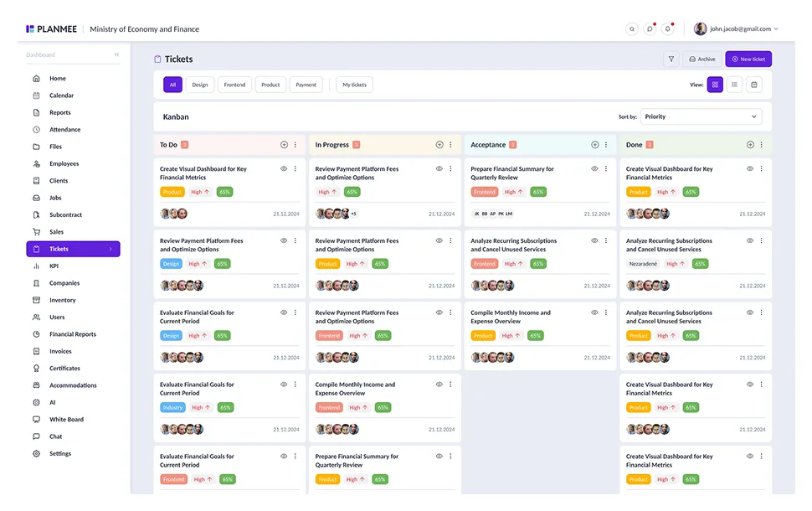Open the Sort by Priority dropdown
The width and height of the screenshot is (812, 511).
(702, 116)
